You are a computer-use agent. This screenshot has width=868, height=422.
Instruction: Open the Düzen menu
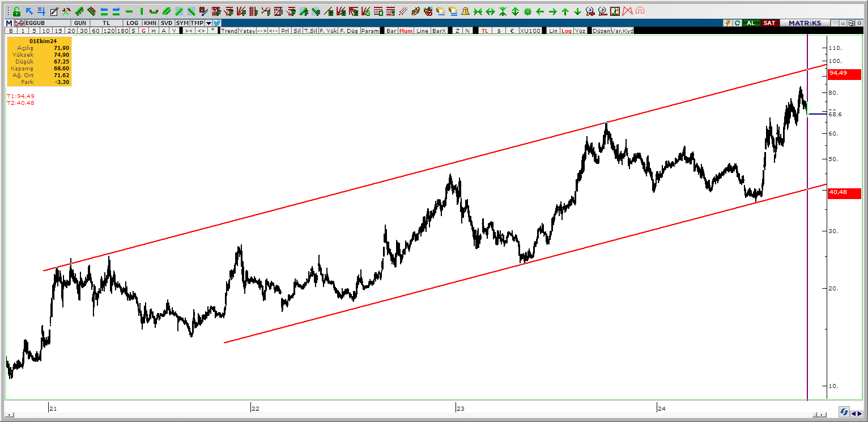click(x=600, y=31)
